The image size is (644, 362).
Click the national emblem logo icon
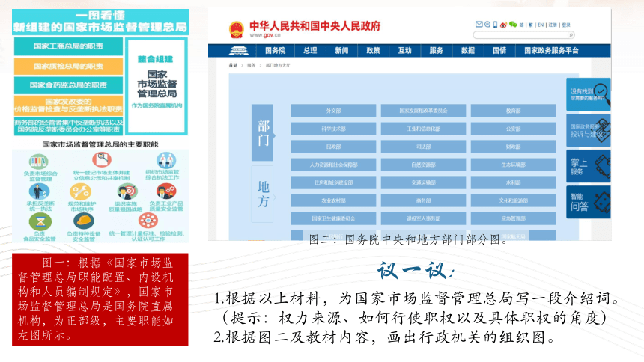[237, 30]
